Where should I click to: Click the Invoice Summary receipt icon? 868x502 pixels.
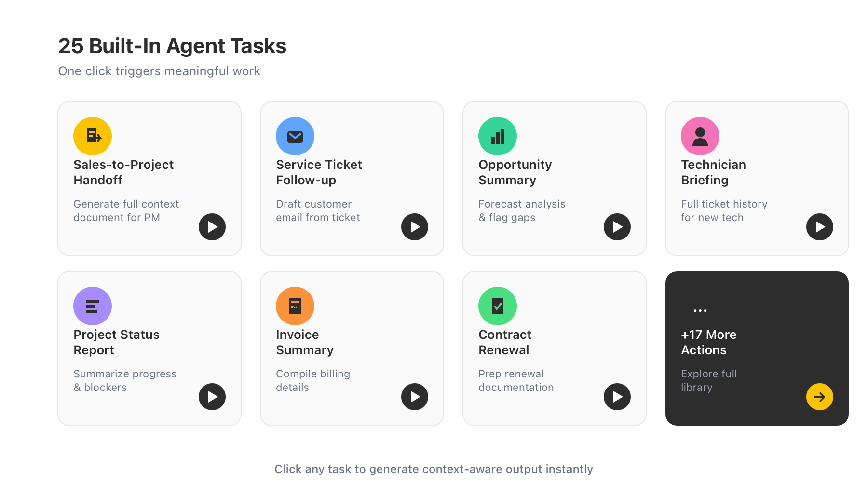[295, 306]
